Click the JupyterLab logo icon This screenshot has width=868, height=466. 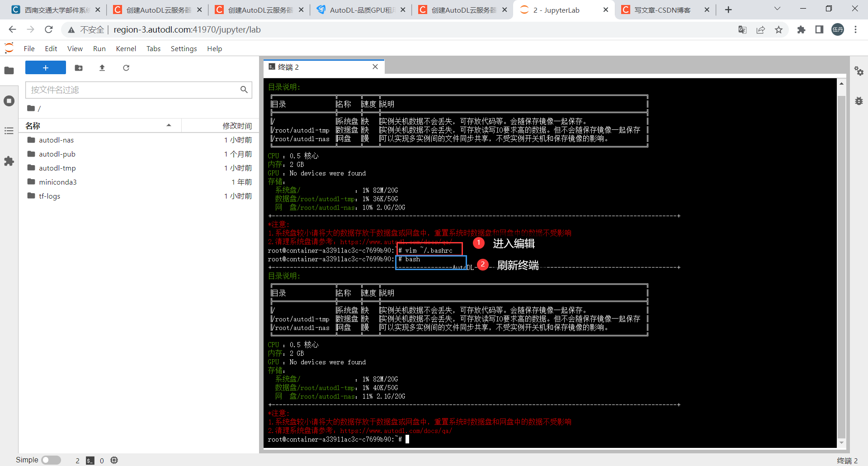(9, 48)
